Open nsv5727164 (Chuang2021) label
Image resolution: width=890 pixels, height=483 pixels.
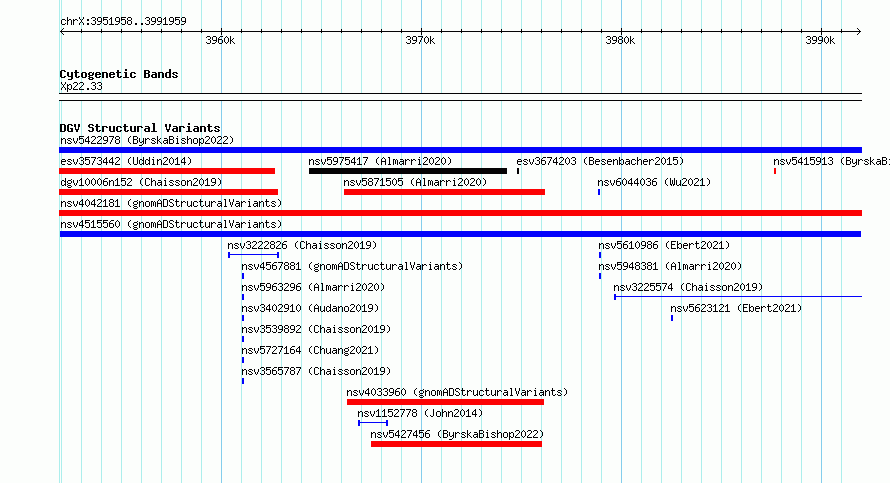310,350
